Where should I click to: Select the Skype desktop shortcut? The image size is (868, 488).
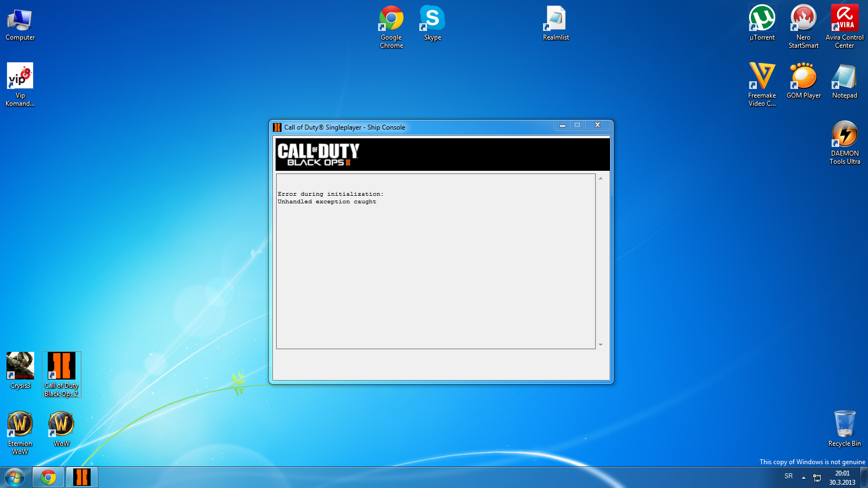pyautogui.click(x=432, y=23)
